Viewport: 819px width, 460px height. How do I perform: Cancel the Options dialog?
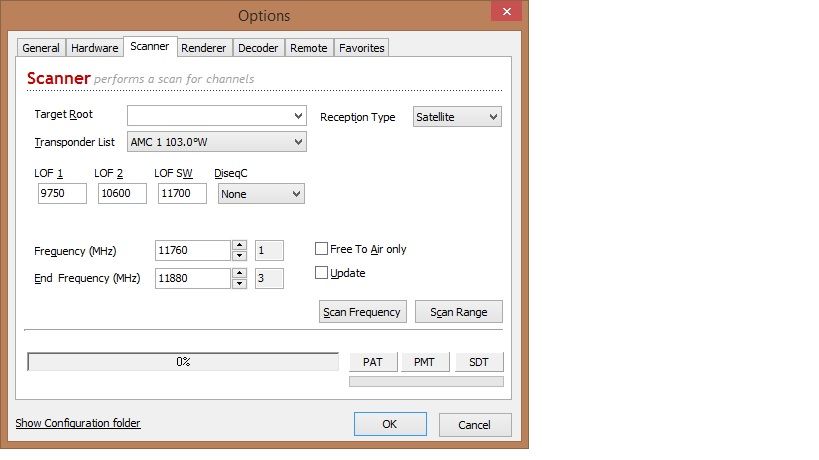tap(475, 424)
